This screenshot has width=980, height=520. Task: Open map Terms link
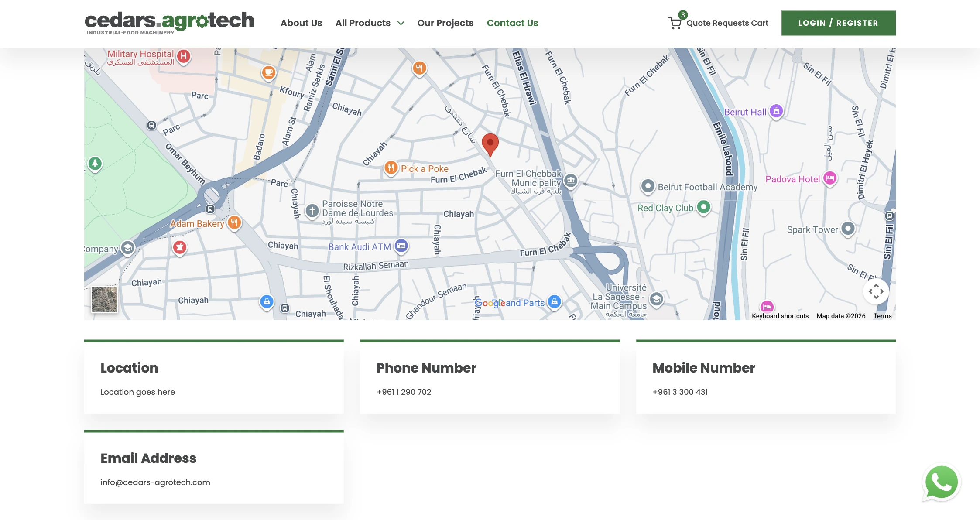882,316
